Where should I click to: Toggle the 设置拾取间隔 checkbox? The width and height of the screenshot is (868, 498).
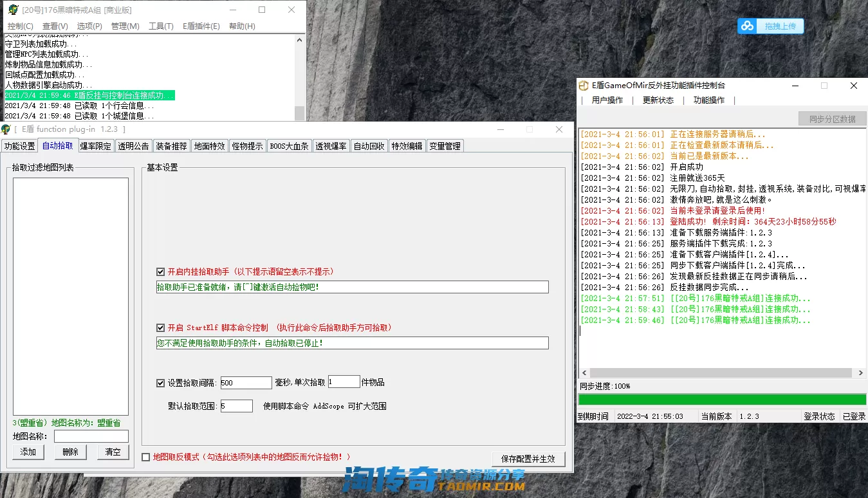click(x=161, y=383)
